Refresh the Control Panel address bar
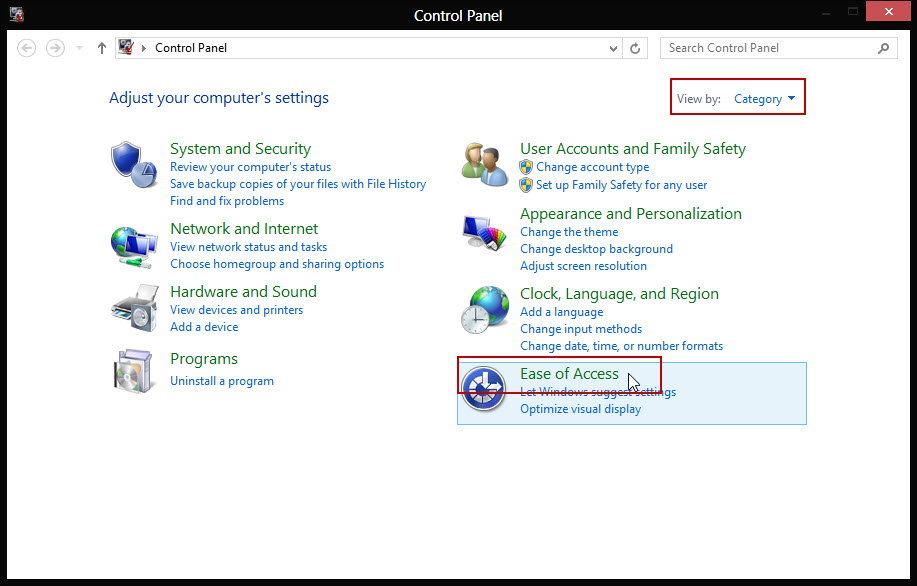This screenshot has width=917, height=586. tap(635, 48)
